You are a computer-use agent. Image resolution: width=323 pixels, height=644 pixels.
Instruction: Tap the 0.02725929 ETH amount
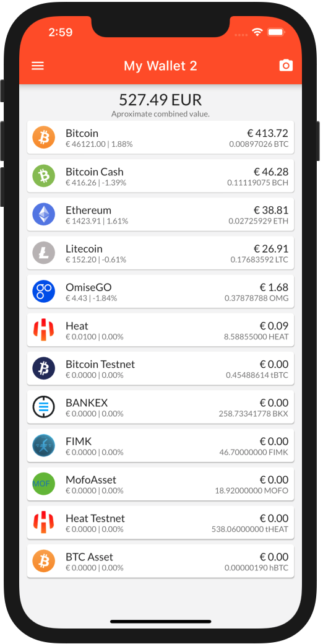(x=258, y=222)
